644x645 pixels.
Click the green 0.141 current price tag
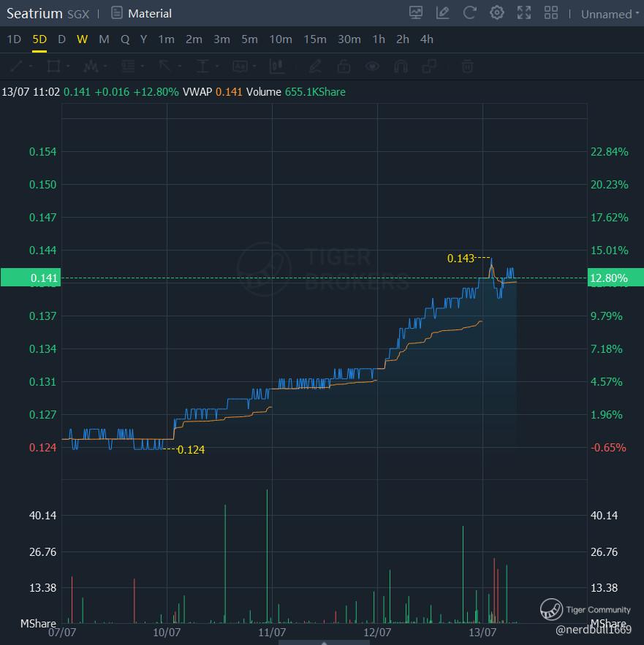31,278
